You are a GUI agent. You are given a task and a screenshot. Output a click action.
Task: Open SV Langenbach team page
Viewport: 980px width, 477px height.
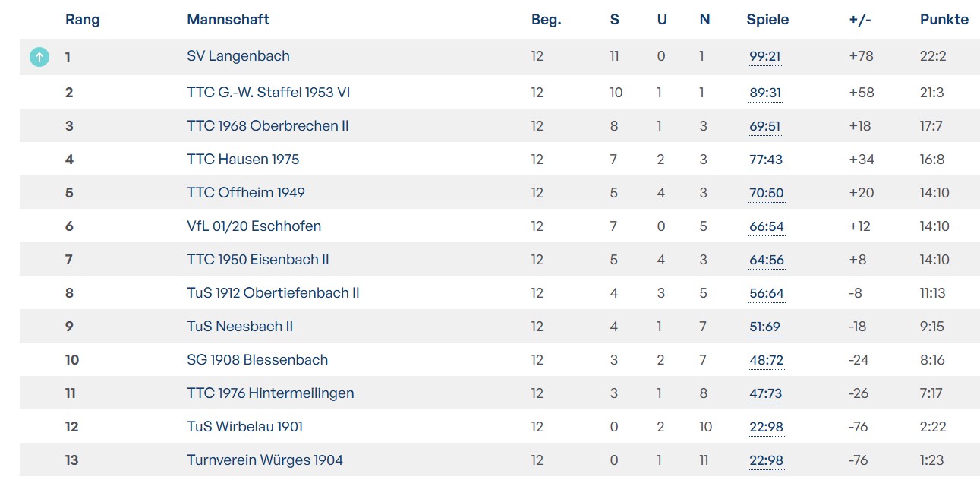(x=238, y=56)
